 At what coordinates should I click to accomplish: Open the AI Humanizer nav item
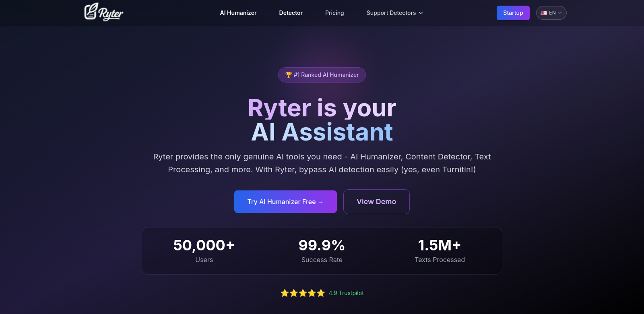238,13
